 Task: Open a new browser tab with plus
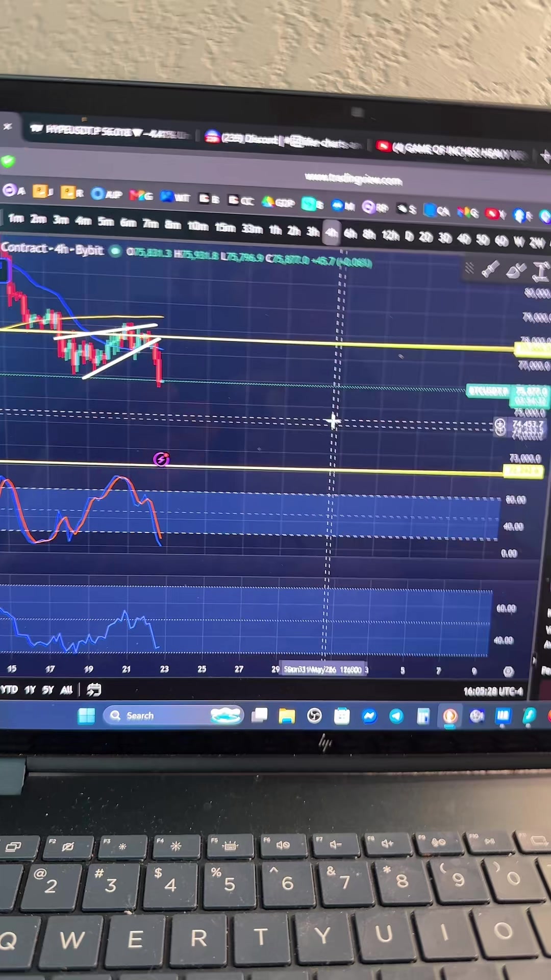(545, 157)
